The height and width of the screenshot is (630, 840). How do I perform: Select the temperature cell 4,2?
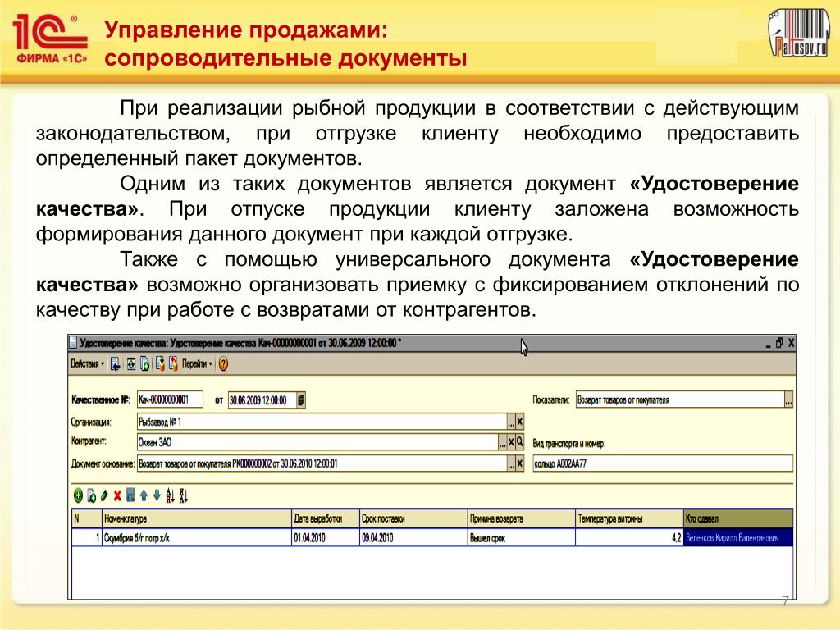[629, 537]
